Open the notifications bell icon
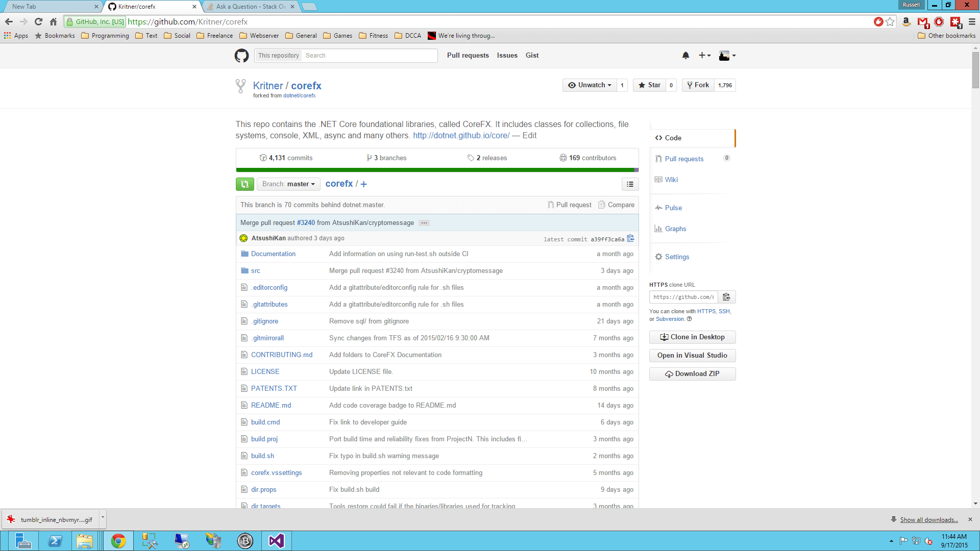 pos(685,56)
